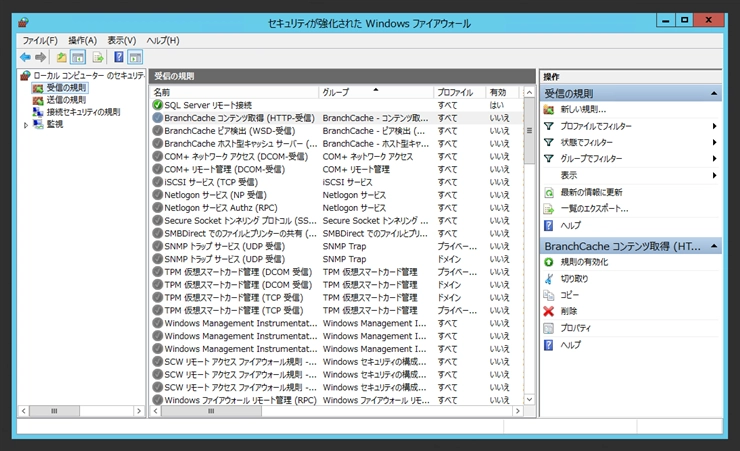This screenshot has height=451, width=740.
Task: Click the Forward arrow toolbar icon
Action: pyautogui.click(x=41, y=58)
